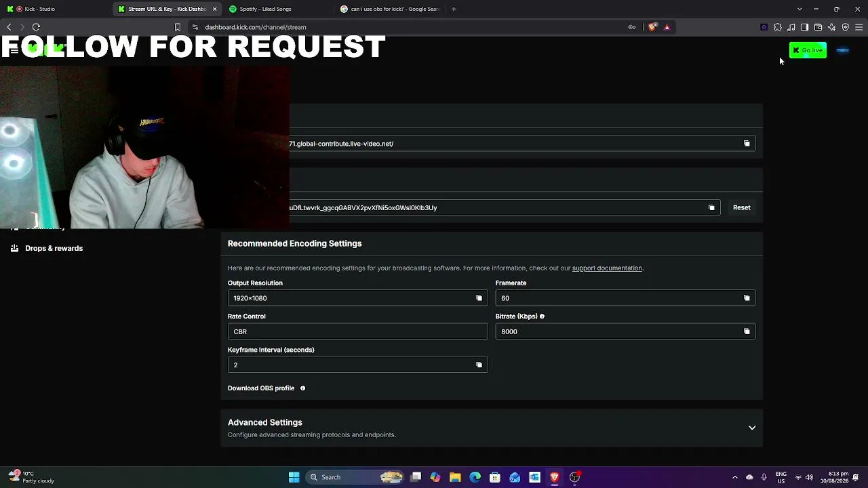Toggle the browser sidebar panel
Viewport: 868px width, 488px height.
click(x=804, y=27)
